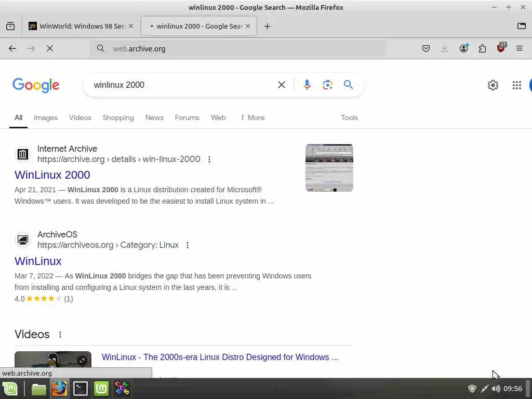Open a new tab
This screenshot has height=399, width=532.
[x=267, y=26]
